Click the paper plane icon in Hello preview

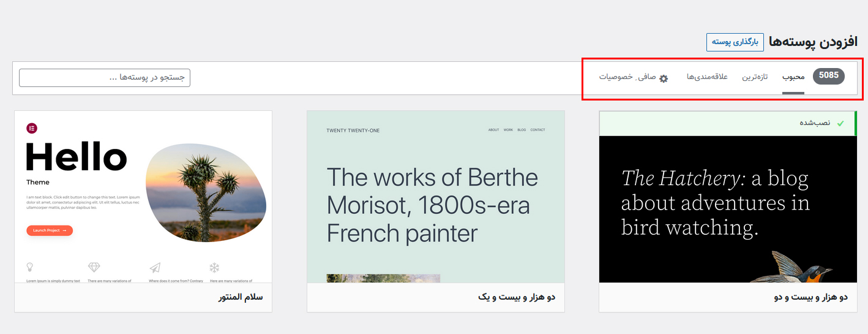[155, 268]
